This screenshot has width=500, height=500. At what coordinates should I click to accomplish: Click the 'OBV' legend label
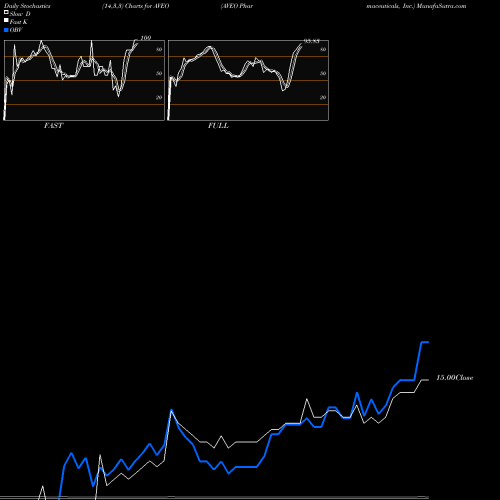(x=16, y=30)
